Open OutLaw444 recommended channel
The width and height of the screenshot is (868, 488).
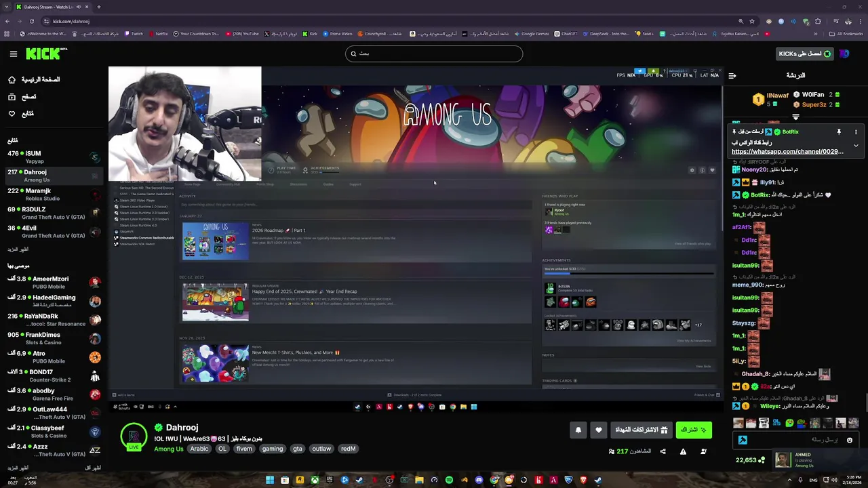pos(54,413)
